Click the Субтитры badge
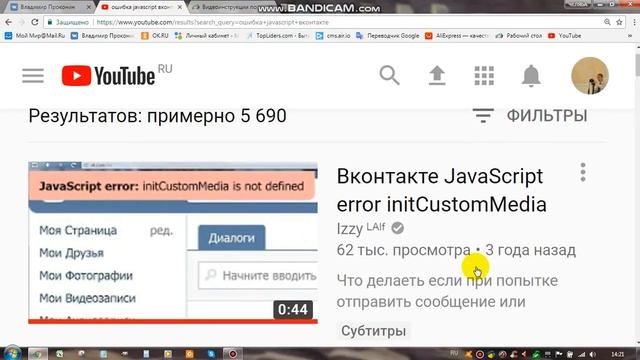The width and height of the screenshot is (640, 360). [x=373, y=331]
